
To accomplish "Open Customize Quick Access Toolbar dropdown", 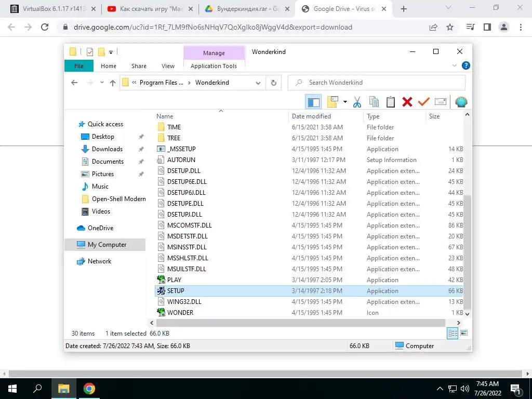I will click(111, 52).
